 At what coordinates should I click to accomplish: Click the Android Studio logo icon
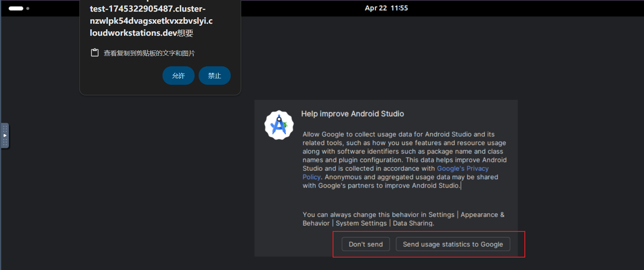(279, 125)
